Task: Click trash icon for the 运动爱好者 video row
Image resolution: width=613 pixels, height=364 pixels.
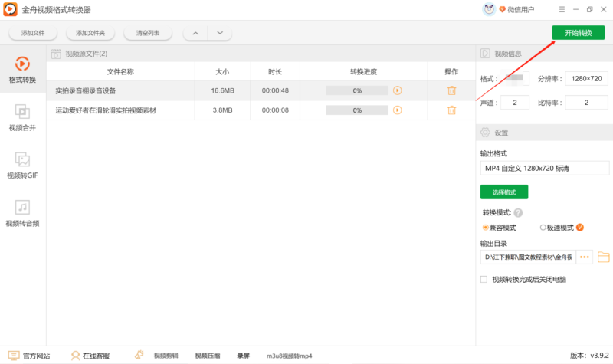Action: tap(451, 110)
